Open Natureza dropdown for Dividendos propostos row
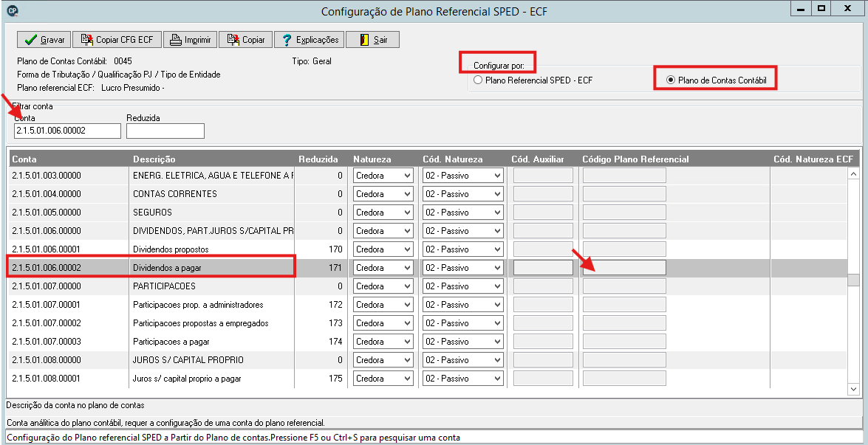This screenshot has width=868, height=445. [383, 249]
